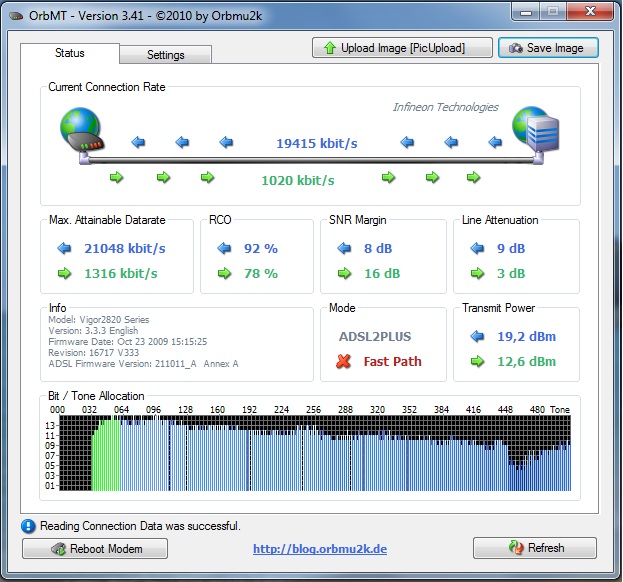Close the OrbMT window

click(x=590, y=12)
